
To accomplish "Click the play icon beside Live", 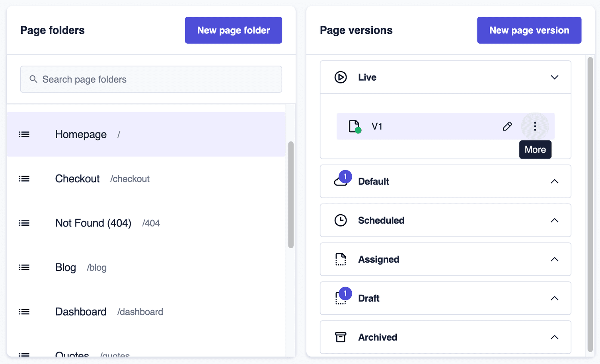I will tap(341, 77).
